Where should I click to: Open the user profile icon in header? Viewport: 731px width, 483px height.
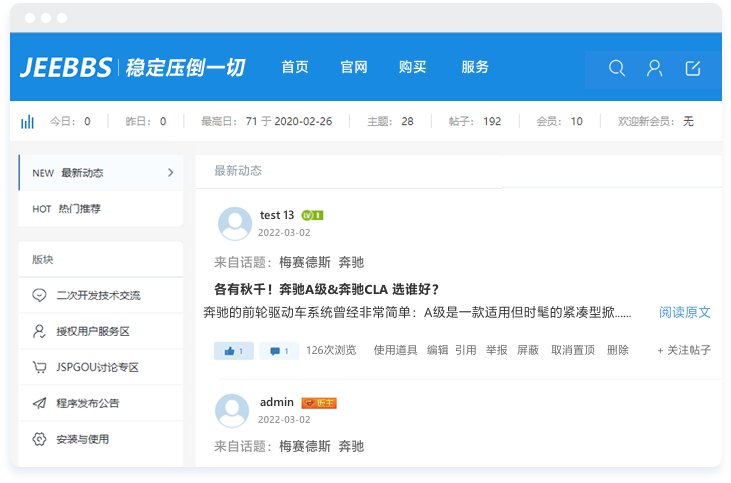coord(654,68)
